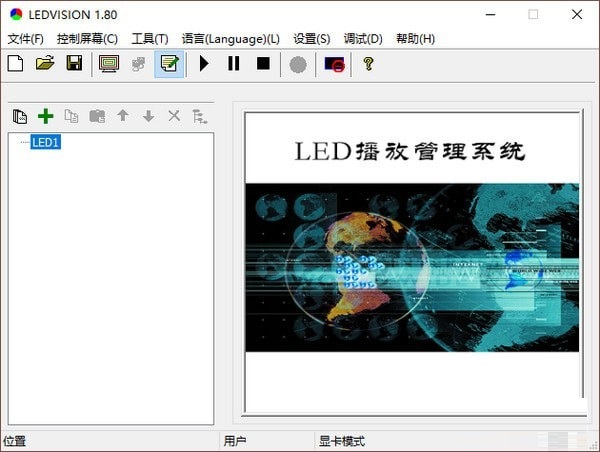Viewport: 600px width, 452px height.
Task: Toggle the highlighted edit-note toolbar icon
Action: (x=170, y=64)
